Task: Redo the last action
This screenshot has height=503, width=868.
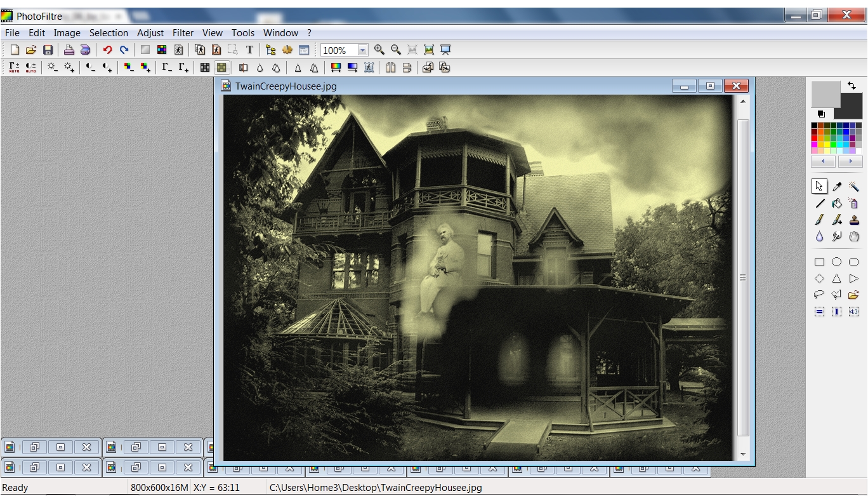Action: pos(124,50)
